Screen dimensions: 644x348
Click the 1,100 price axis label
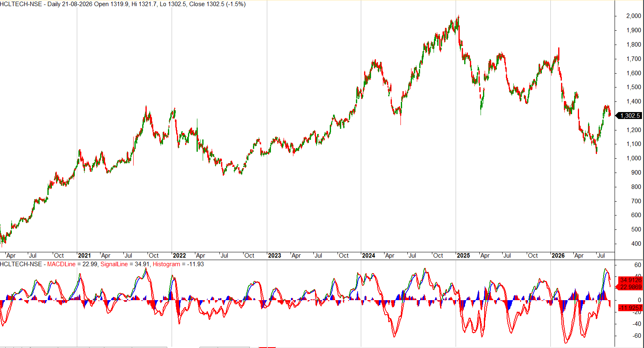tap(634, 144)
